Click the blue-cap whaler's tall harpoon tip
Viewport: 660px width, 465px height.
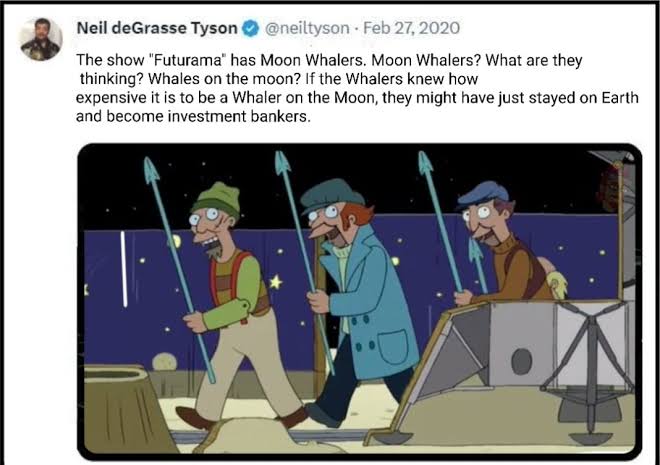tap(425, 163)
